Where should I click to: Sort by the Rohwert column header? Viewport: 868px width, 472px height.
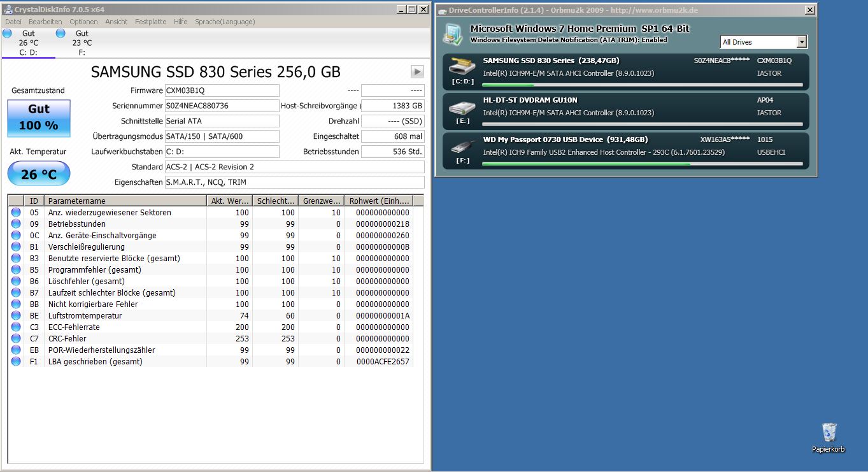378,201
